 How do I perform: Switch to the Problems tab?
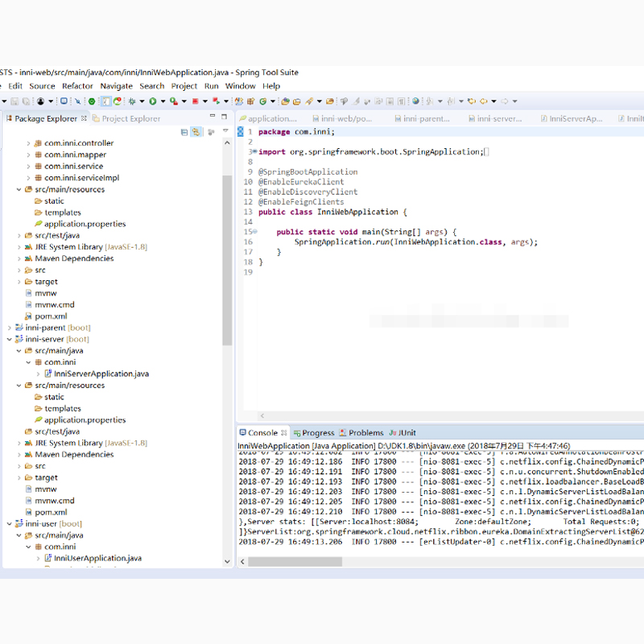tap(361, 432)
